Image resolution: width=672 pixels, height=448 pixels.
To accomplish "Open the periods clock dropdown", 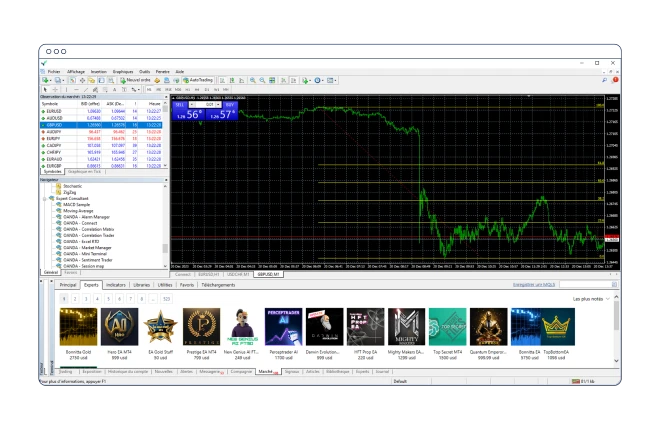I will click(319, 80).
